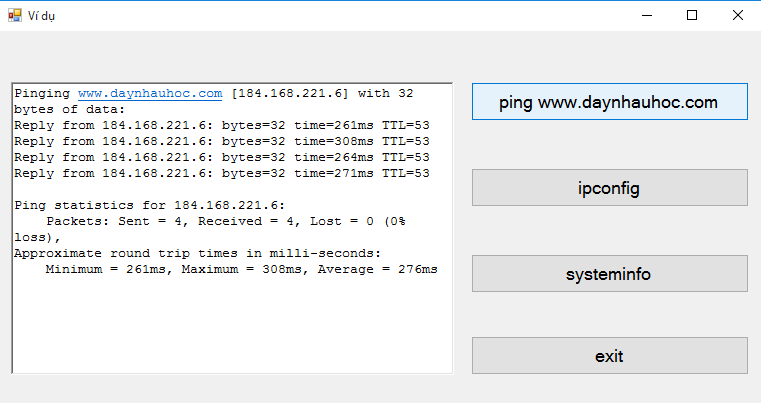Open the www.daynhauhoc.com link in output

coord(150,94)
